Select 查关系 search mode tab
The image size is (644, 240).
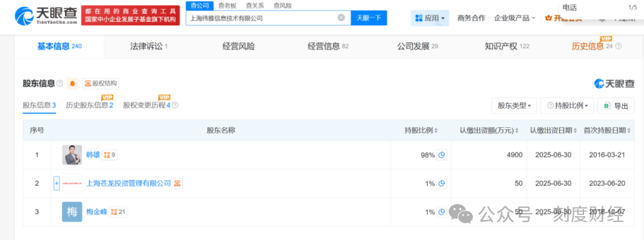[x=254, y=5]
